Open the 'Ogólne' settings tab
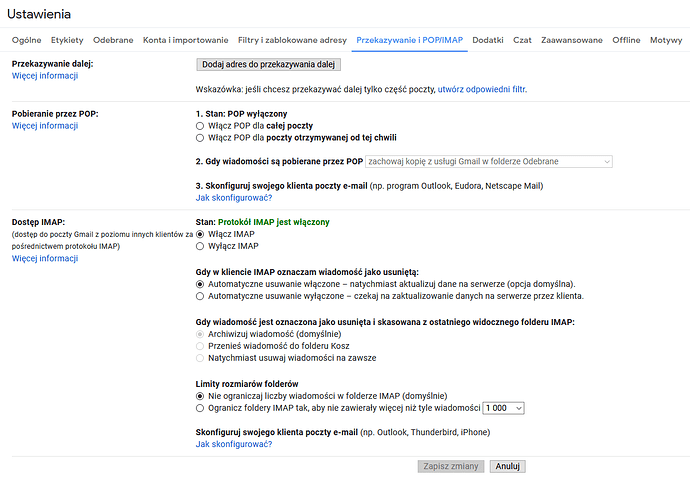Screen dimensions: 690x484 (x=26, y=40)
